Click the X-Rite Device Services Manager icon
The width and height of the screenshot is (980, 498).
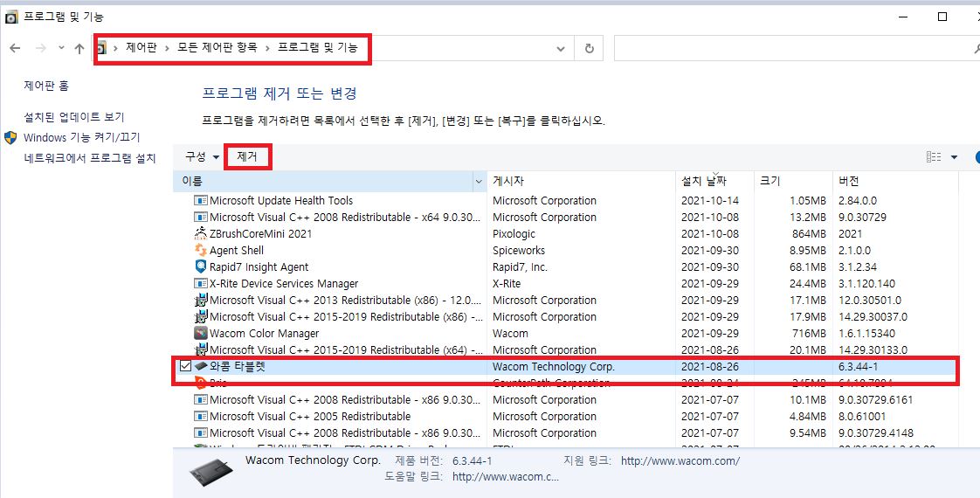pos(201,284)
